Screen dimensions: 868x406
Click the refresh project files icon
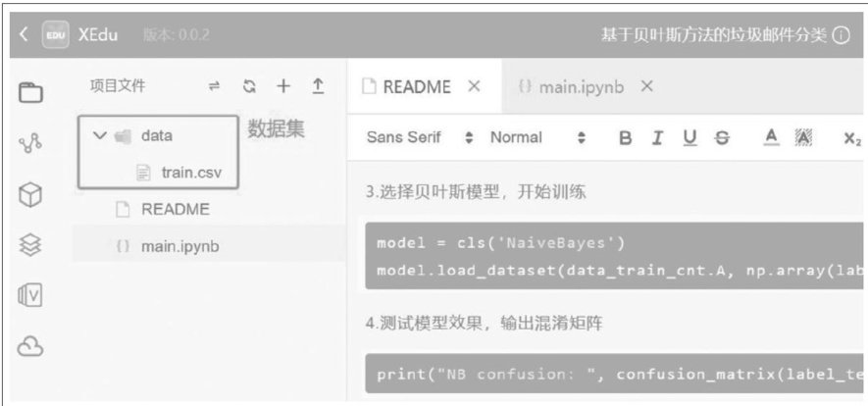click(x=250, y=87)
